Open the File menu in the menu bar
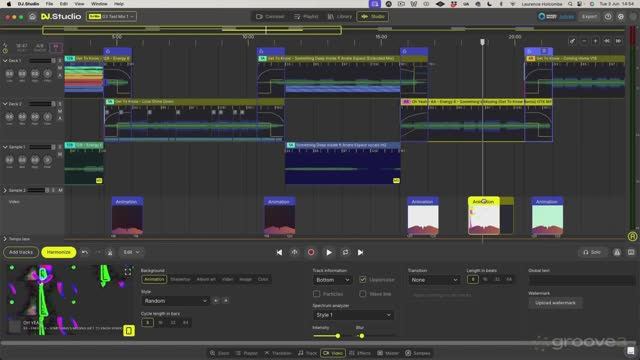 point(49,4)
